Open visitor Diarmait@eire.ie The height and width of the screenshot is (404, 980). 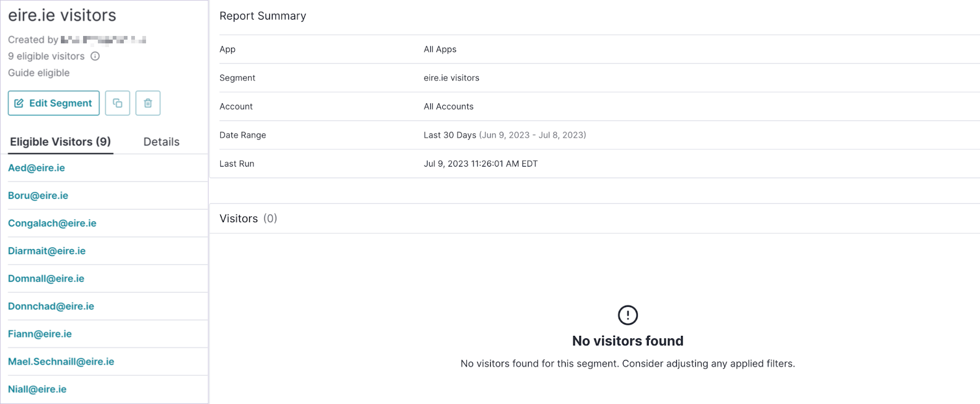pos(47,251)
